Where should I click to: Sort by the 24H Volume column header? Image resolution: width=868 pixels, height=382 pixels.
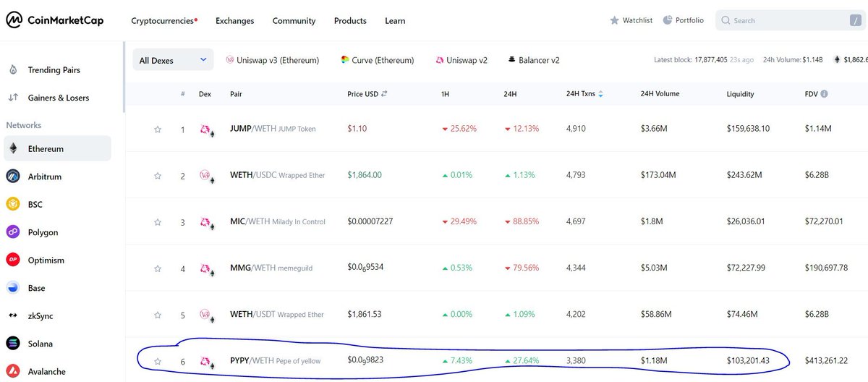pyautogui.click(x=660, y=94)
